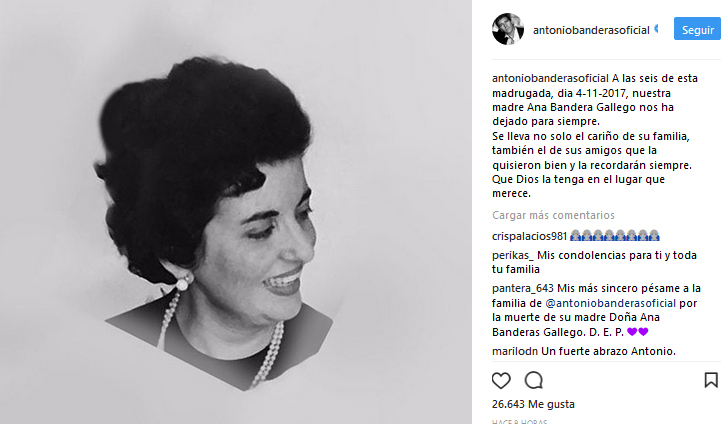Visit pantera_643 commenter profile
The height and width of the screenshot is (424, 724).
(x=523, y=288)
